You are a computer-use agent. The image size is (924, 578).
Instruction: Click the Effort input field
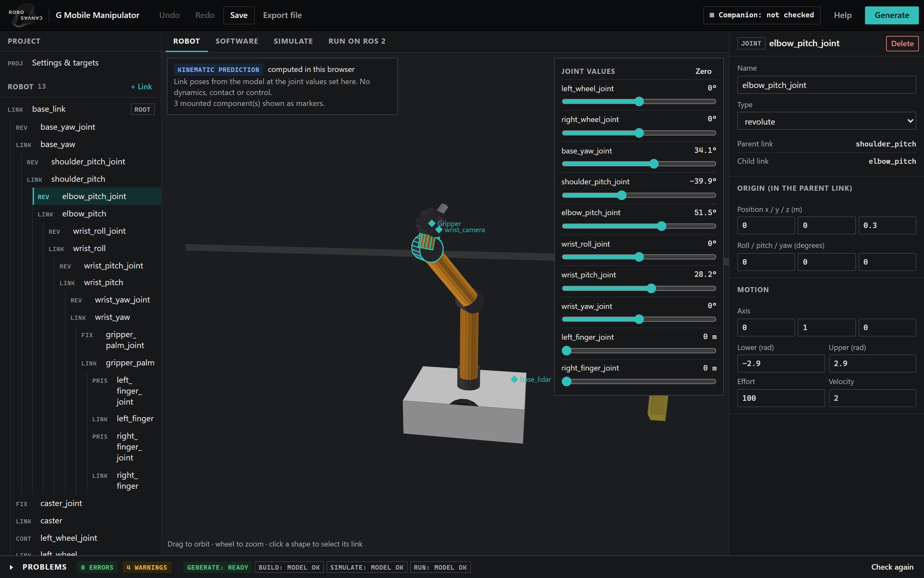tap(781, 398)
